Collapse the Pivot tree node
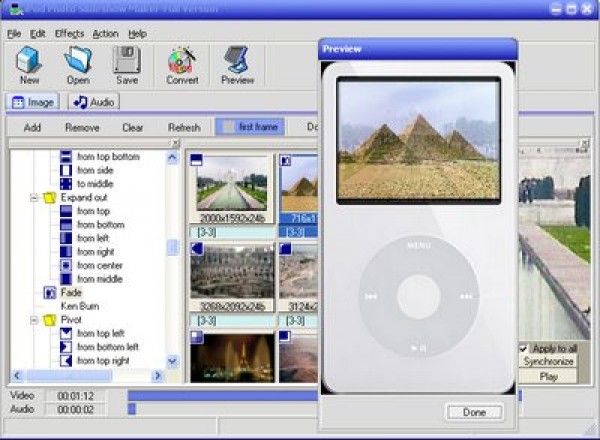Screen dimensions: 600x440 click(34, 320)
